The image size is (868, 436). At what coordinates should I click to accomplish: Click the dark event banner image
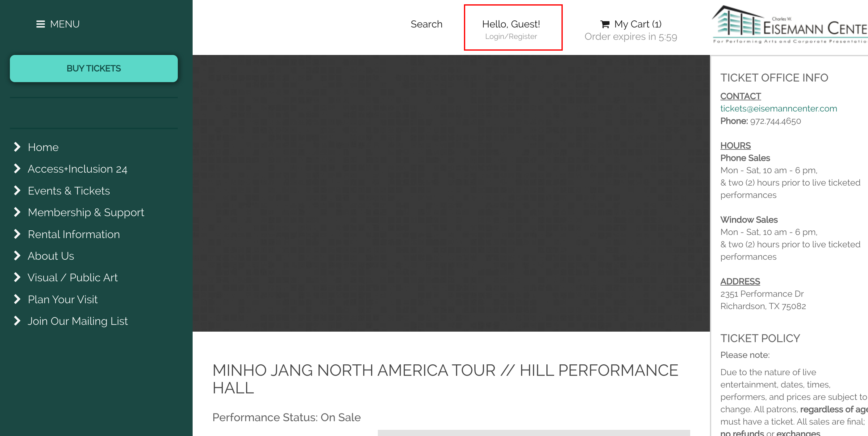tap(451, 193)
